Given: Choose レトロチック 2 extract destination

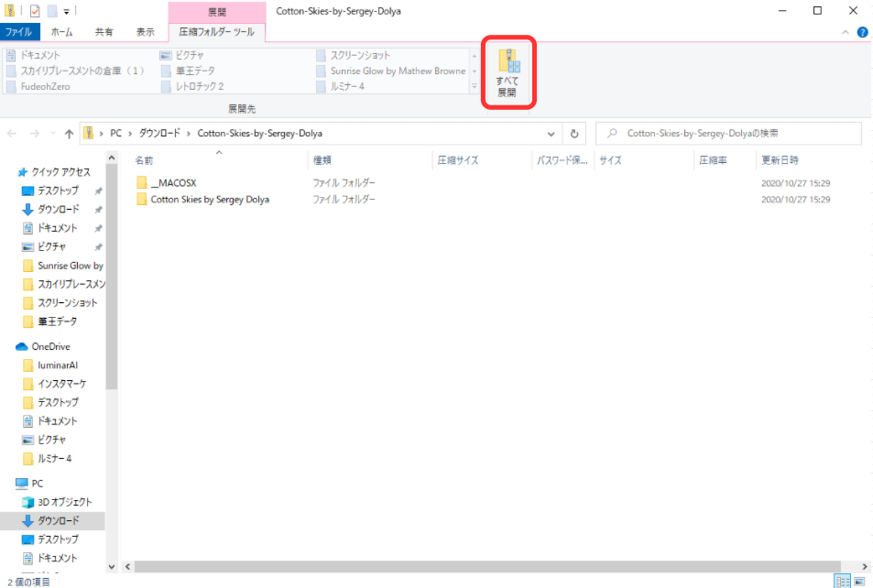Looking at the screenshot, I should coord(192,86).
